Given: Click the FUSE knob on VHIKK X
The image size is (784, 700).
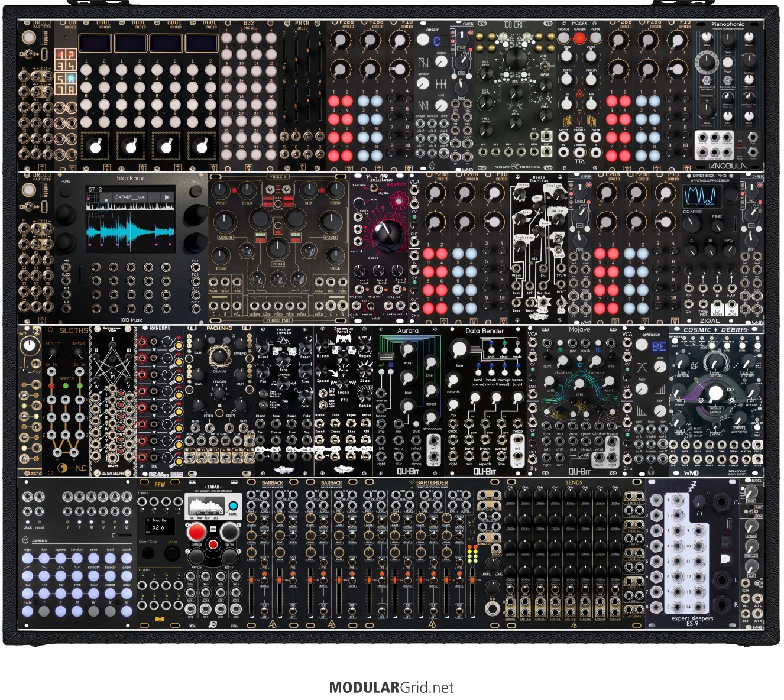Looking at the screenshot, I should point(221,256).
